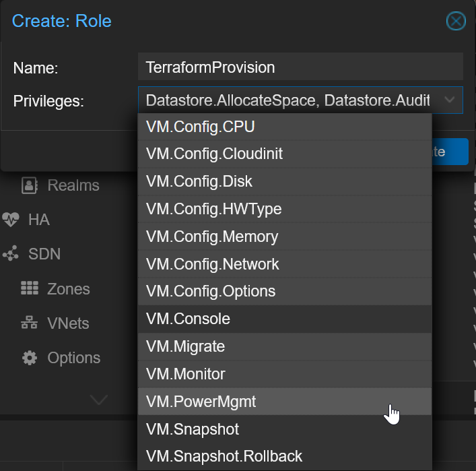Open the HA section
The image size is (476, 471).
pos(39,220)
